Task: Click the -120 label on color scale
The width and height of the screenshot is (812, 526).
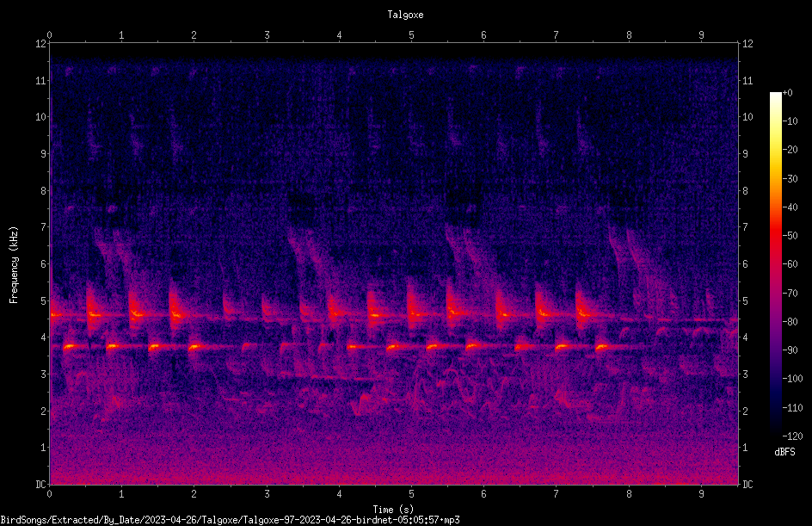Action: point(792,436)
